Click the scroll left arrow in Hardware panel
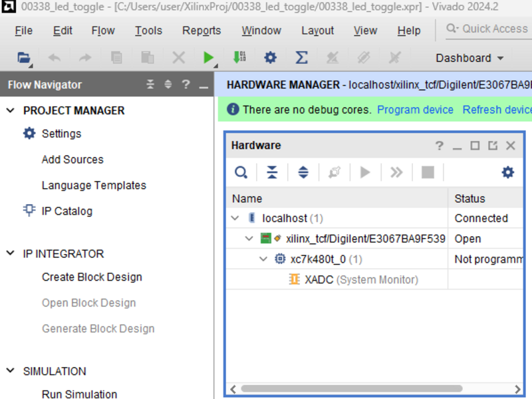Screen dimensions: 532x399 coord(233,389)
